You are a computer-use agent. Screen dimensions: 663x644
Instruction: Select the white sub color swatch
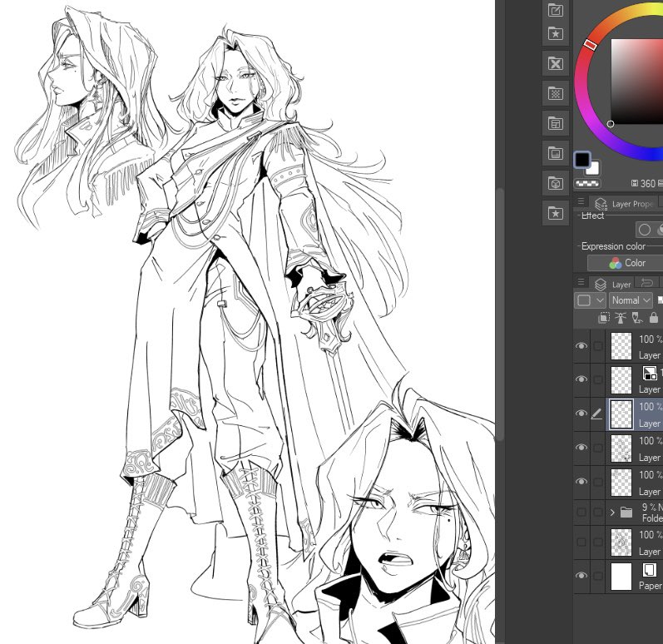click(594, 169)
